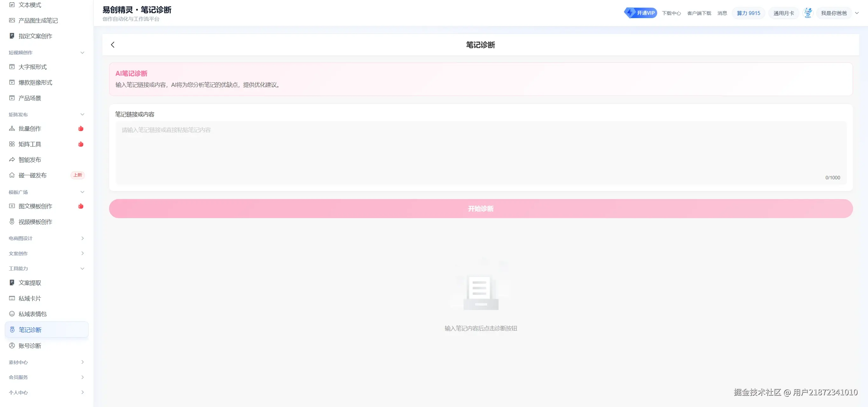This screenshot has width=868, height=407.
Task: Open the 开通VIP page
Action: (x=641, y=12)
